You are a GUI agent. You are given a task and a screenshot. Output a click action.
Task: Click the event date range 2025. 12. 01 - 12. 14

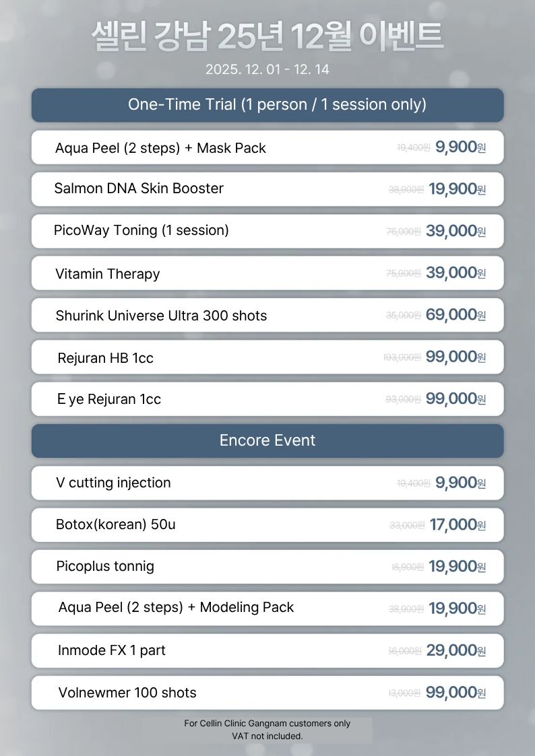(x=267, y=69)
